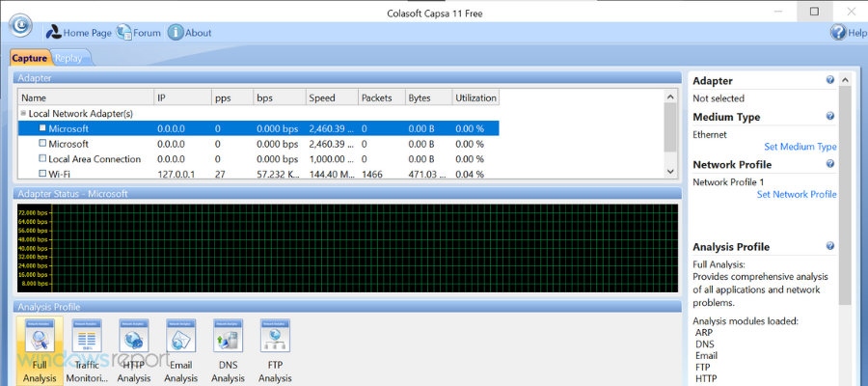Sort adapters by the Name column header
The image size is (868, 386).
click(86, 98)
